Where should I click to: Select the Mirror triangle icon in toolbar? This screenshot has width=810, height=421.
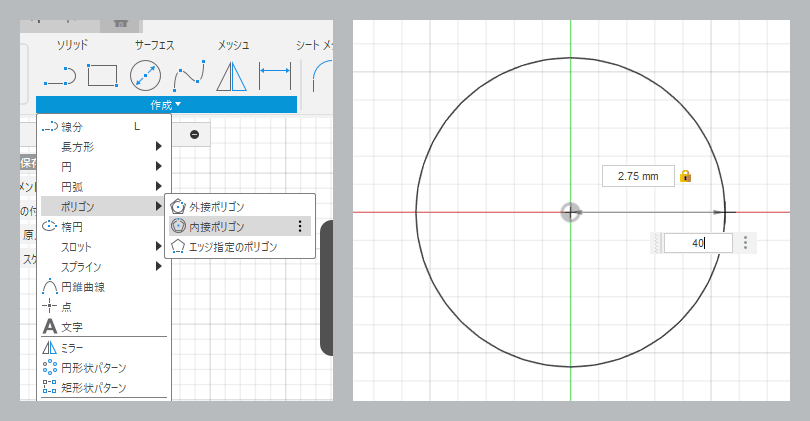click(231, 76)
